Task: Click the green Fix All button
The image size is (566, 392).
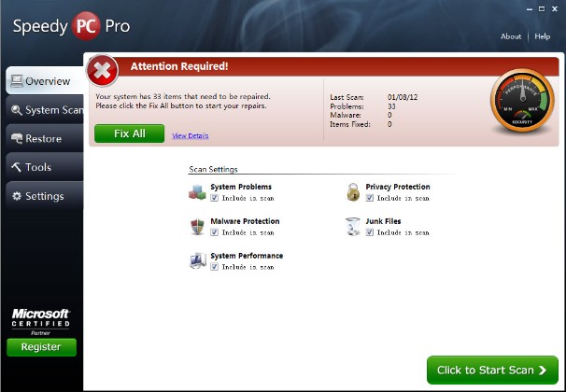Action: click(129, 133)
